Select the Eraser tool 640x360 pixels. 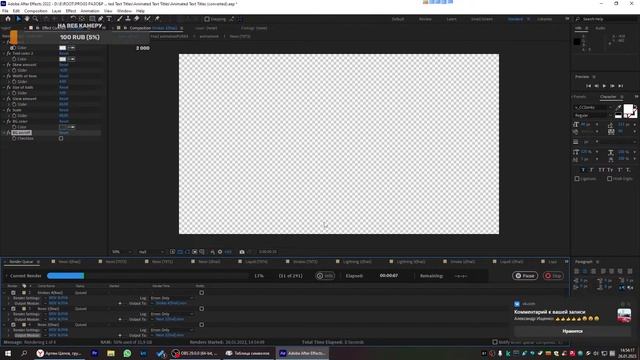pos(137,19)
